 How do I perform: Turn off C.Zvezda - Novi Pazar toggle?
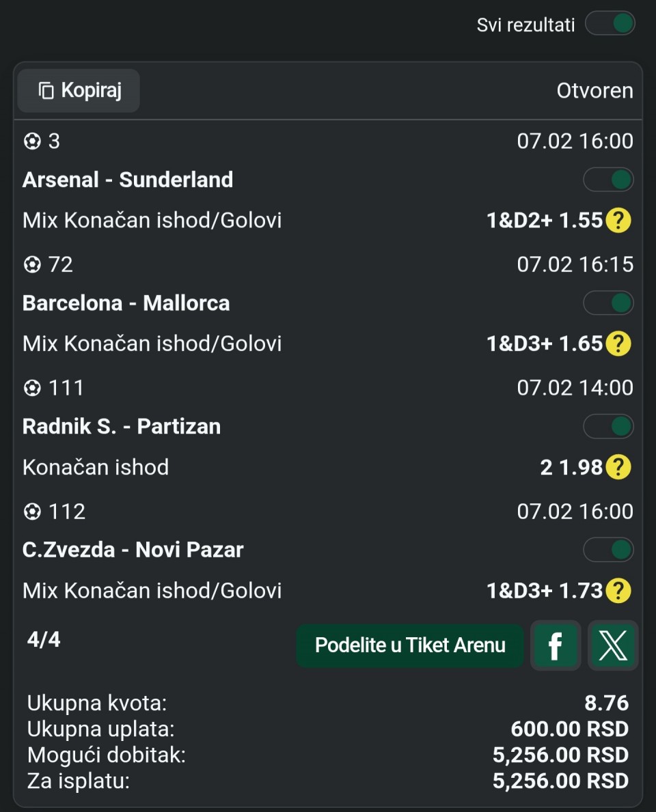(x=608, y=550)
